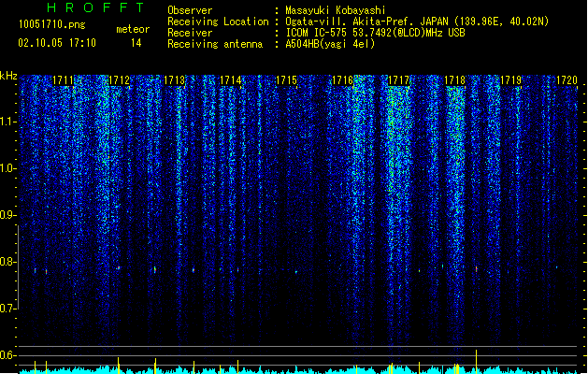Click the 'Receiver' field label
588x374 pixels.
click(x=190, y=33)
